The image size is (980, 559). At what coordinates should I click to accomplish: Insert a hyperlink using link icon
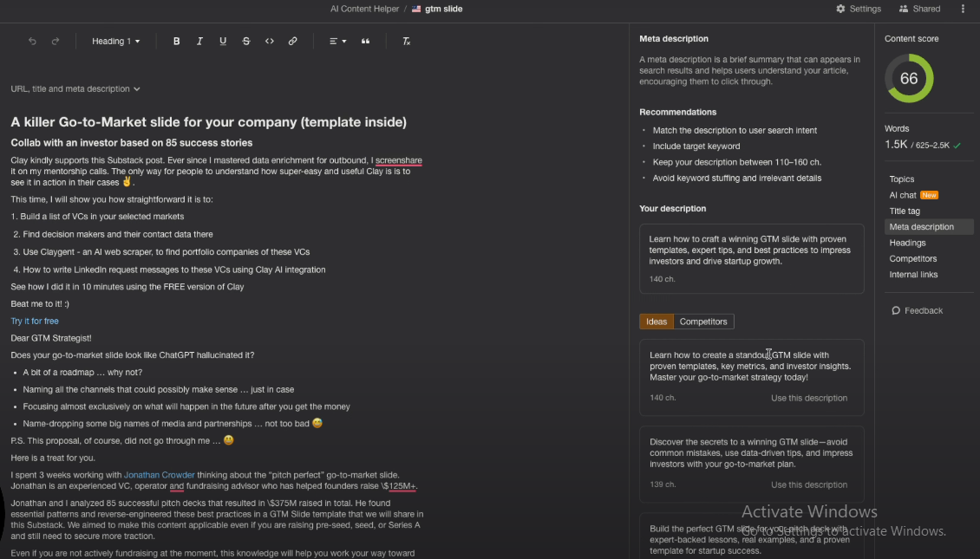coord(293,42)
